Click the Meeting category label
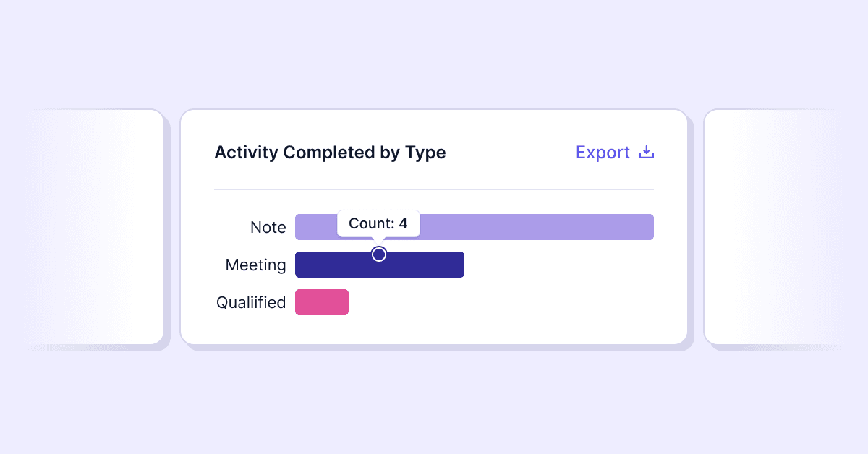868x454 pixels. click(x=255, y=265)
